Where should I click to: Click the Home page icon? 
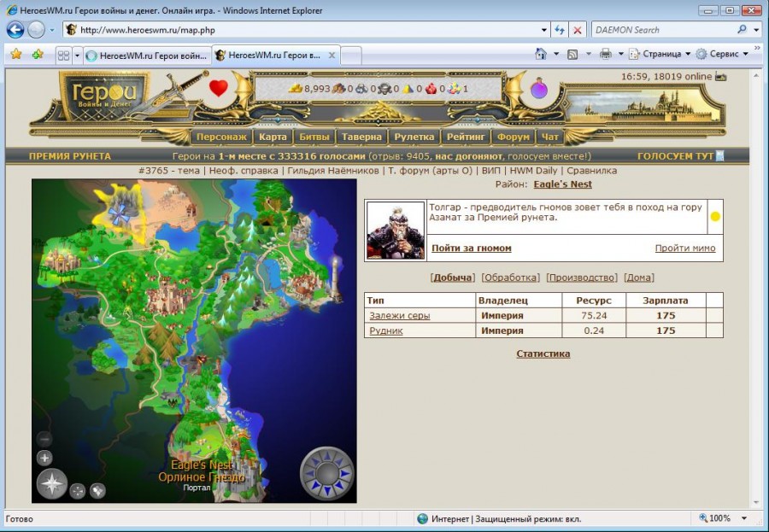point(541,54)
